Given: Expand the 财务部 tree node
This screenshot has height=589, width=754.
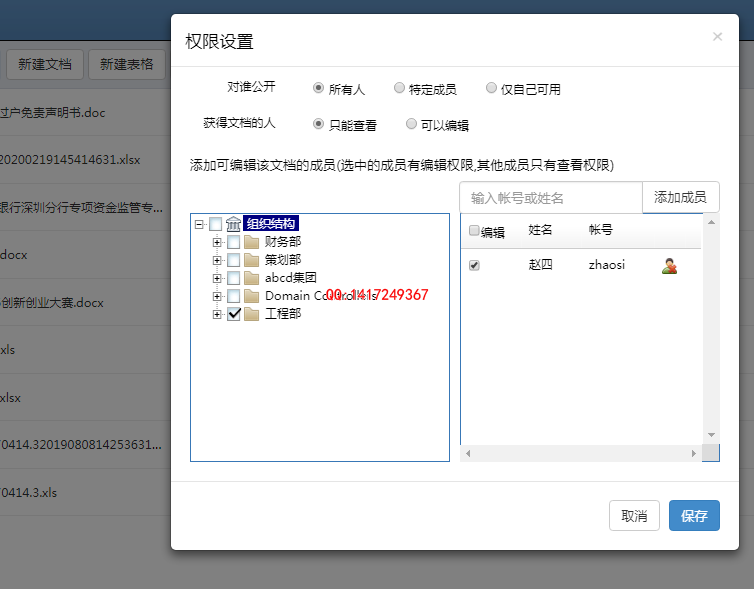Looking at the screenshot, I should [x=217, y=242].
